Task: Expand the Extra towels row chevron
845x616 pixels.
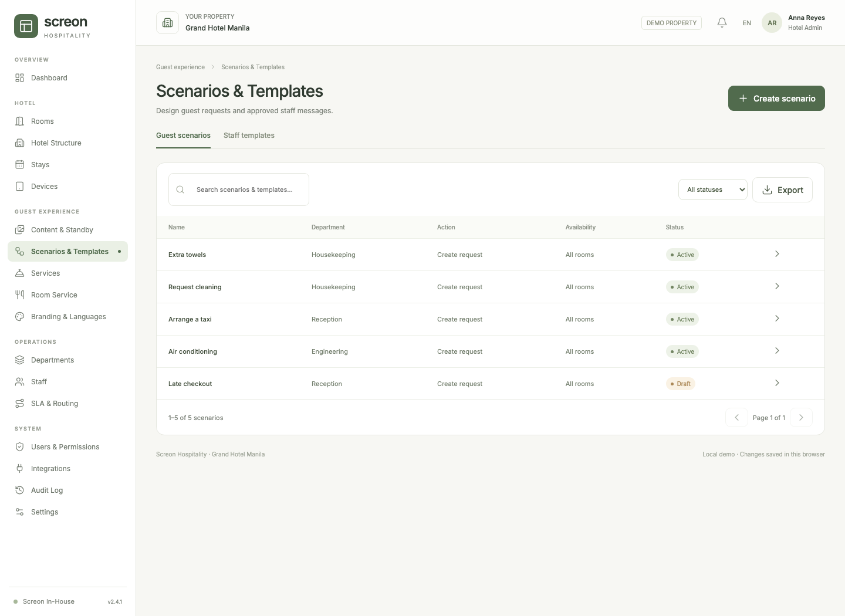Action: click(x=777, y=254)
